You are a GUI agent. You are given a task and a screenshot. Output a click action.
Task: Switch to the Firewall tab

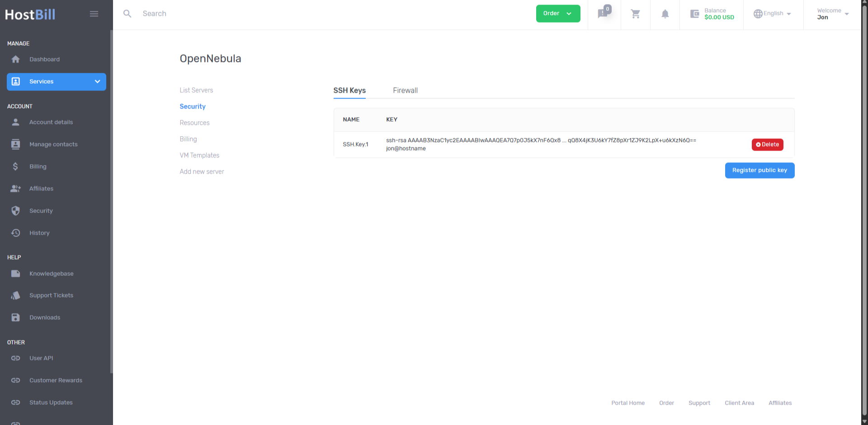(x=405, y=90)
